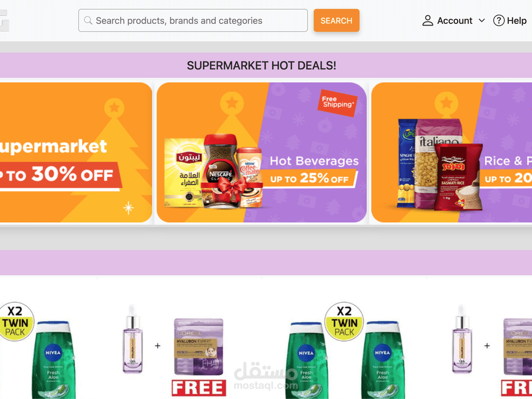Expand the Account dropdown chevron
The width and height of the screenshot is (532, 399).
(481, 20)
